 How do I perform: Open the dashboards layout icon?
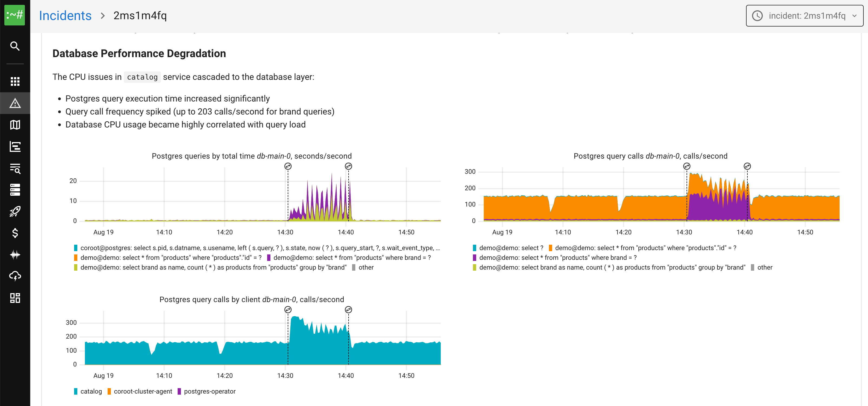(15, 298)
